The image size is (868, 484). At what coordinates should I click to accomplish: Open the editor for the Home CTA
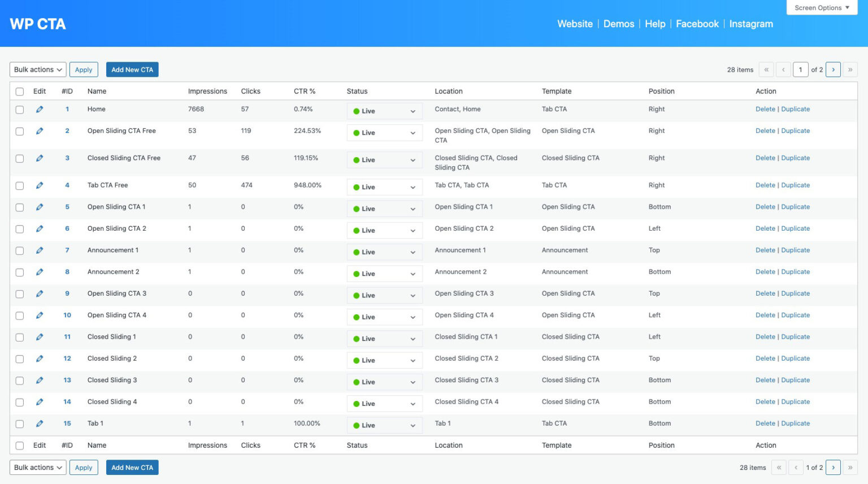click(40, 109)
